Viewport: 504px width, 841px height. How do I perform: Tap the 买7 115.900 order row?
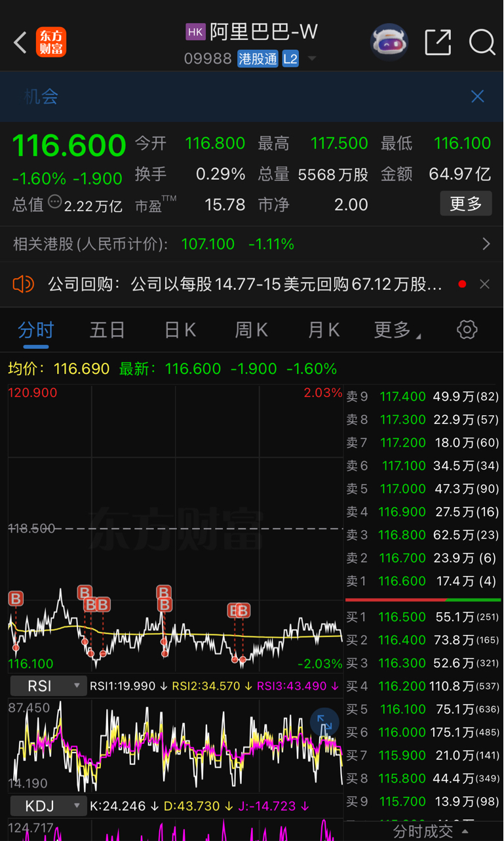tap(423, 755)
